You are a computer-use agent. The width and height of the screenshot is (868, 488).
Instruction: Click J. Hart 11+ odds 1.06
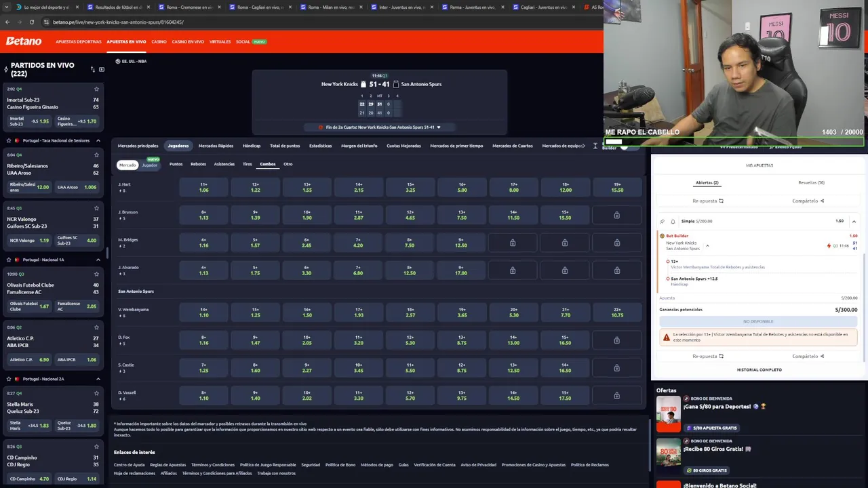click(x=203, y=187)
